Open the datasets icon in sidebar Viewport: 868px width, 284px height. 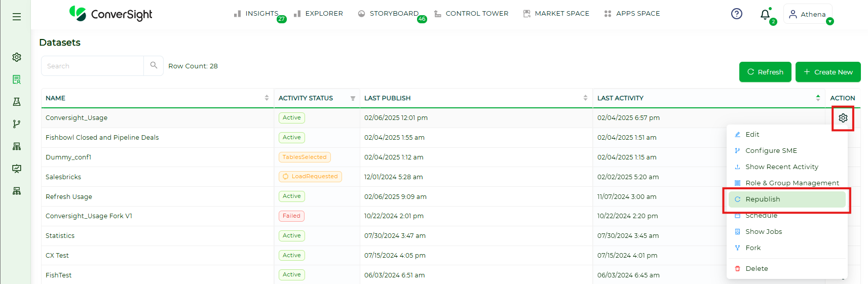coord(17,79)
